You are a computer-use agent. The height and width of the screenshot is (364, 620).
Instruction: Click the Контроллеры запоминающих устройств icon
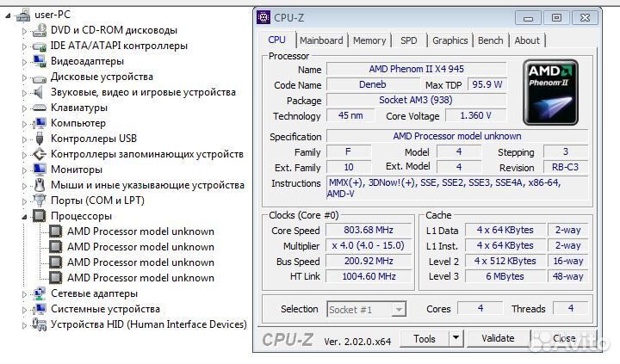pyautogui.click(x=39, y=154)
